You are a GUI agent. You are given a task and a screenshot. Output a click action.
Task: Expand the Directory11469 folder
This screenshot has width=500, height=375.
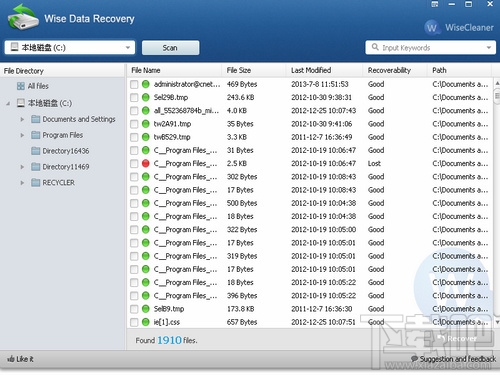pos(22,167)
